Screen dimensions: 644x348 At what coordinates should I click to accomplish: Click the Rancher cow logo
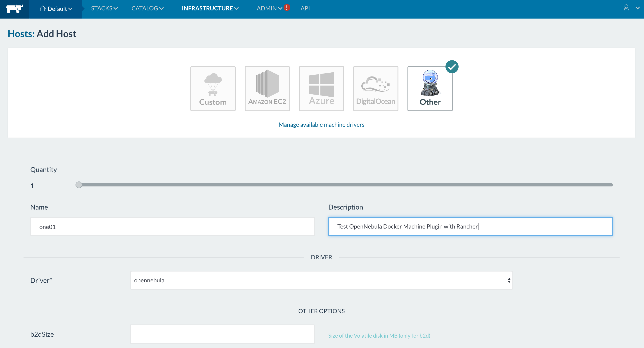(x=14, y=9)
